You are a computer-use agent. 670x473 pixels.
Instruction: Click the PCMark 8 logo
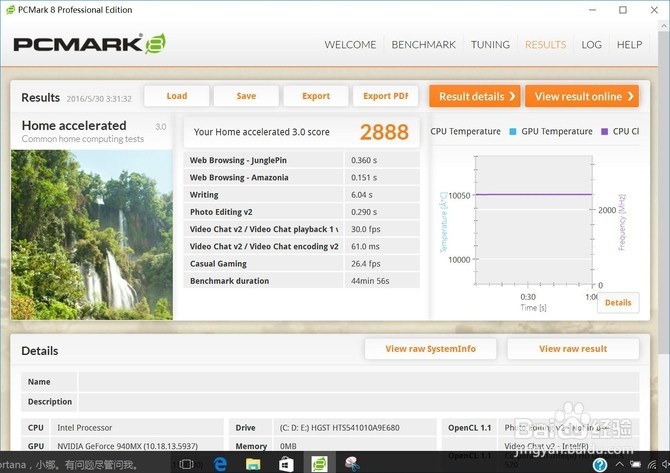tap(89, 44)
